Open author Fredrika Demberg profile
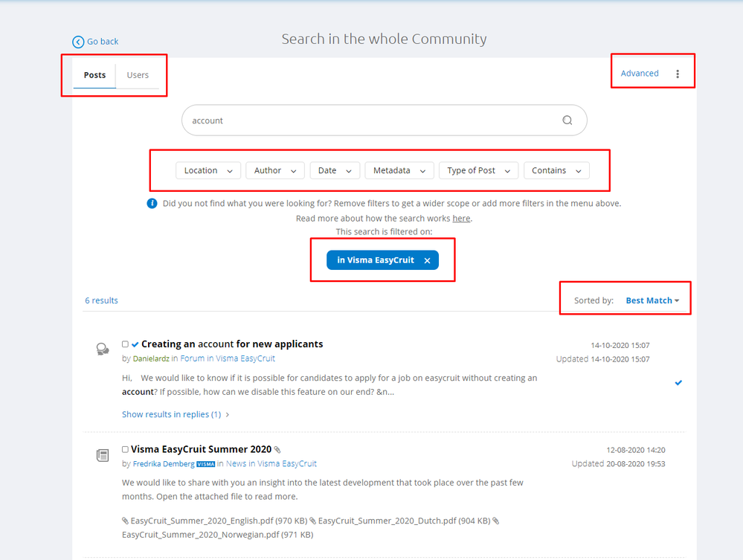743x560 pixels. click(x=164, y=464)
